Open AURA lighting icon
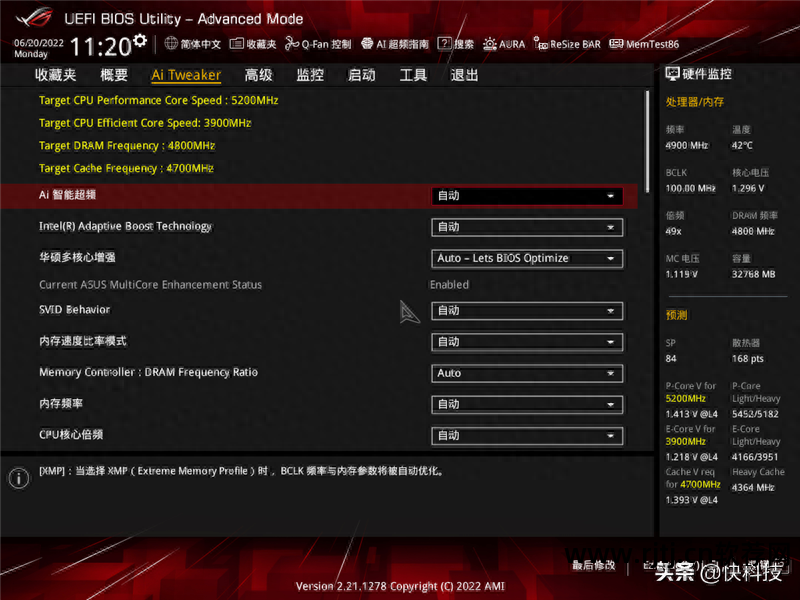The height and width of the screenshot is (600, 800). point(490,44)
